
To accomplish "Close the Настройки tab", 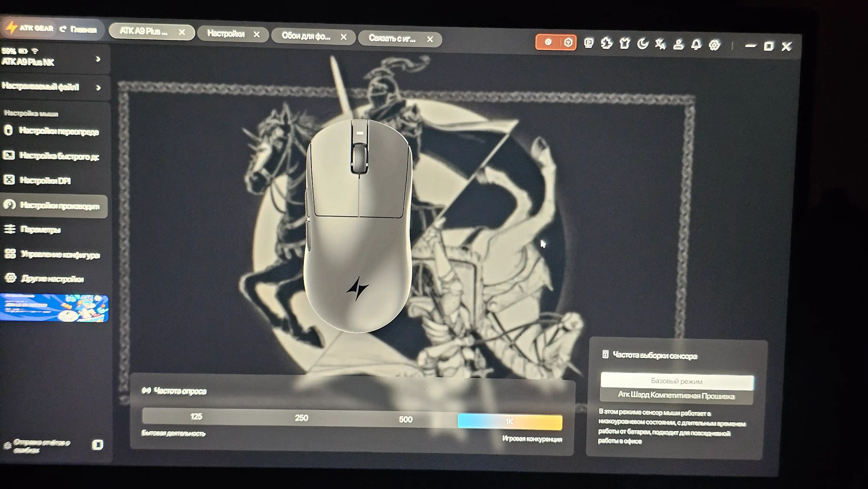I will (257, 34).
